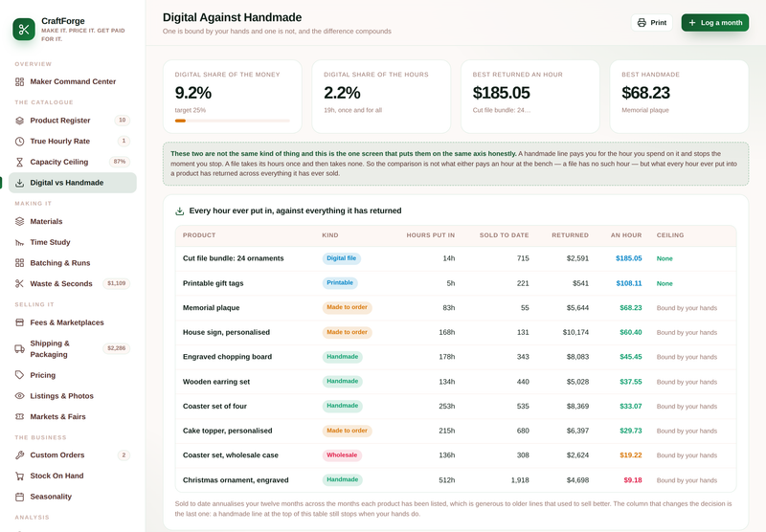Click the Maker Command Center grid icon
766x532 pixels.
coord(19,81)
